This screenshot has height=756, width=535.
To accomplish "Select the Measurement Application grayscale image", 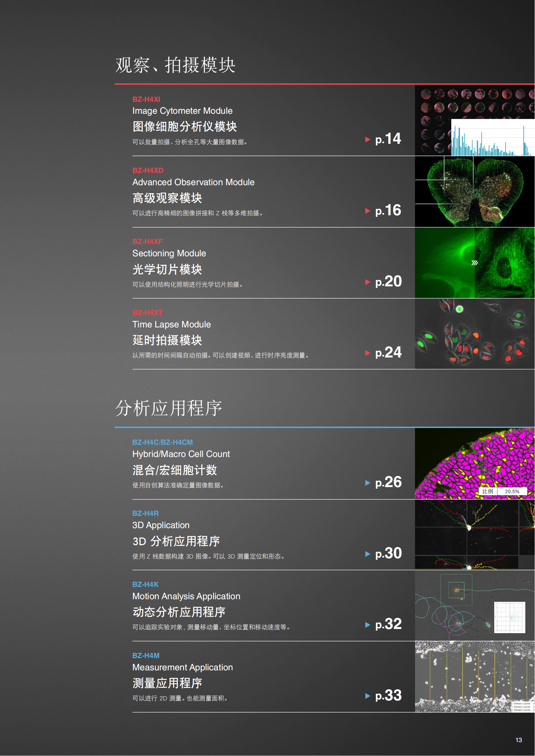I will [475, 677].
